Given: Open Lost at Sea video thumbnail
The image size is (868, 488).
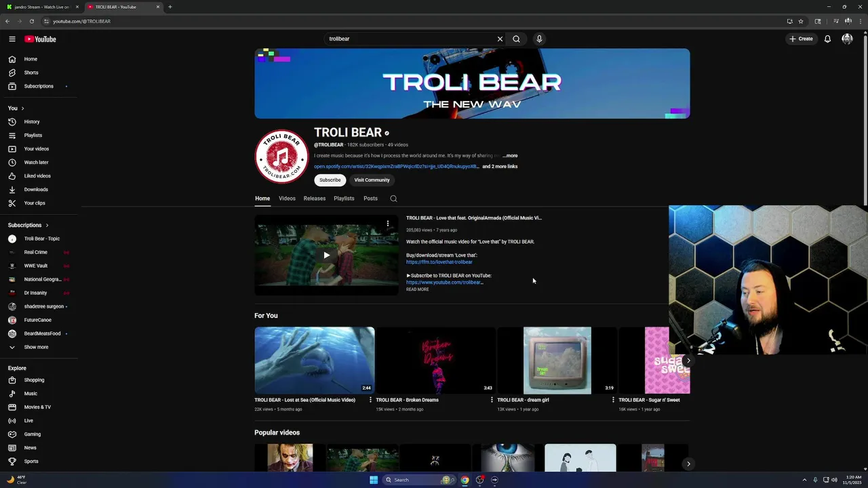Looking at the screenshot, I should click(x=315, y=360).
